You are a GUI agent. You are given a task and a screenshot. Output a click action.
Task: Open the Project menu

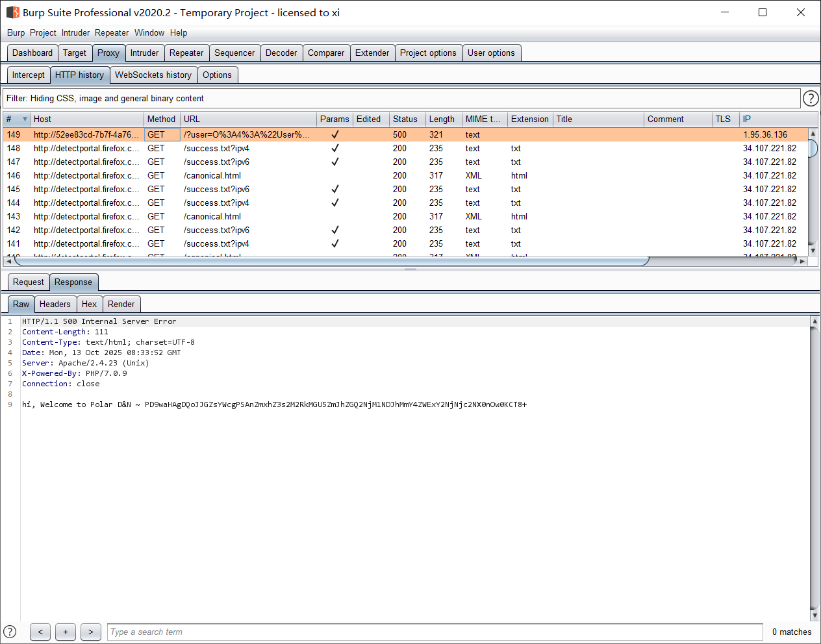click(43, 33)
